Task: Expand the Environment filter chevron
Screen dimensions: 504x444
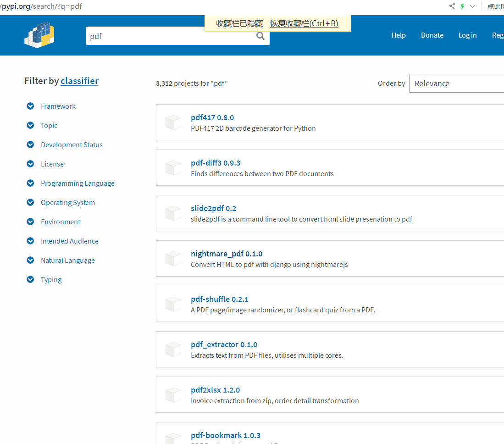Action: [30, 222]
